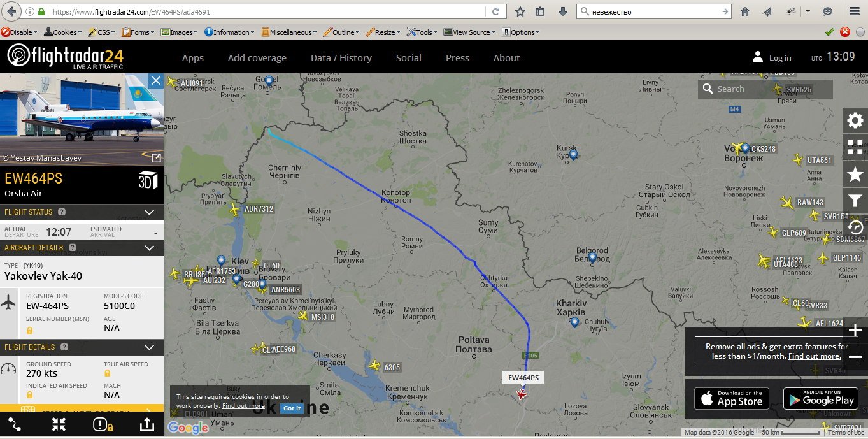Open the Data / History menu
Viewport: 868px width, 439px height.
(x=341, y=58)
